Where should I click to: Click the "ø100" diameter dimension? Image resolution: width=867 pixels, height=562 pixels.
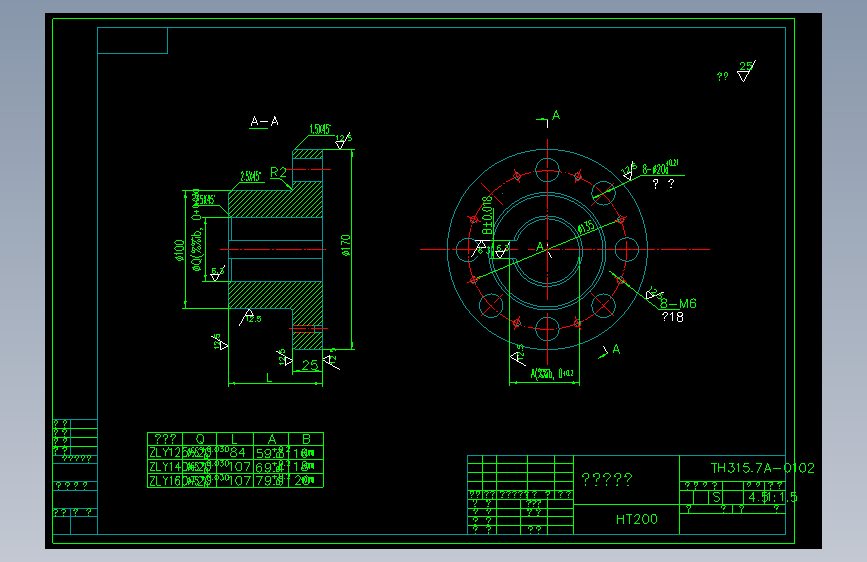pos(179,250)
